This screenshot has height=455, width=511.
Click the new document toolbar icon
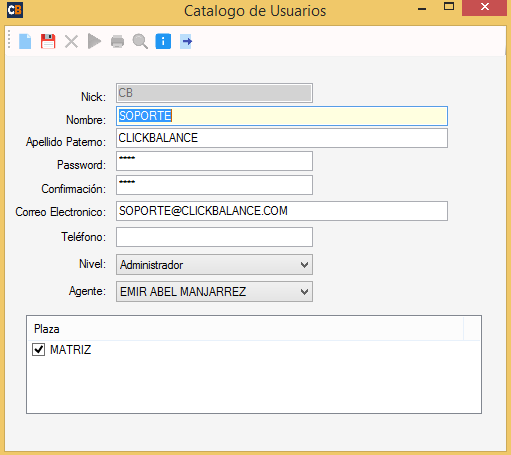coord(25,41)
